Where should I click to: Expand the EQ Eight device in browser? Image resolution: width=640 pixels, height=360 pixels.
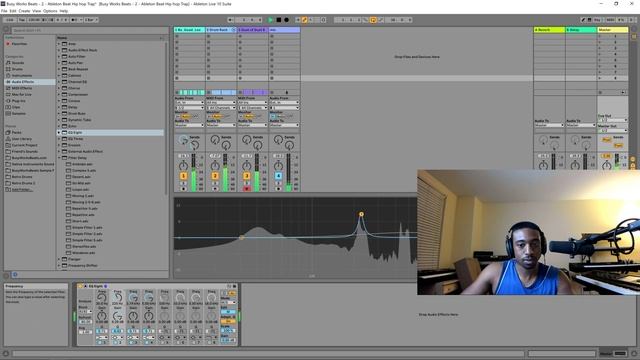(x=59, y=133)
